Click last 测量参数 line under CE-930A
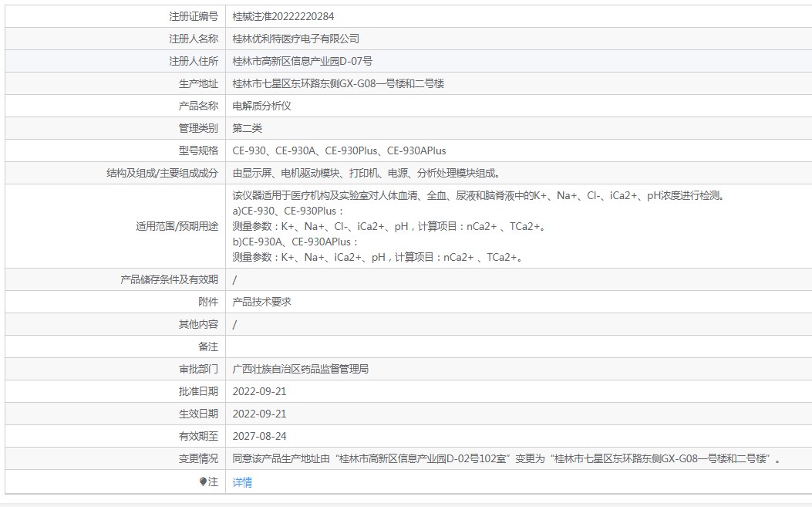The width and height of the screenshot is (812, 507). [x=379, y=257]
